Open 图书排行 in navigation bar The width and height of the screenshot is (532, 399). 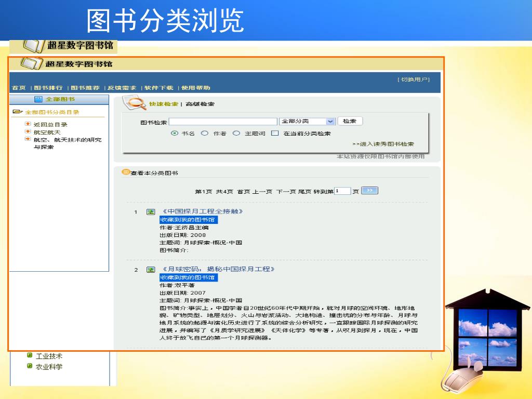(x=48, y=87)
